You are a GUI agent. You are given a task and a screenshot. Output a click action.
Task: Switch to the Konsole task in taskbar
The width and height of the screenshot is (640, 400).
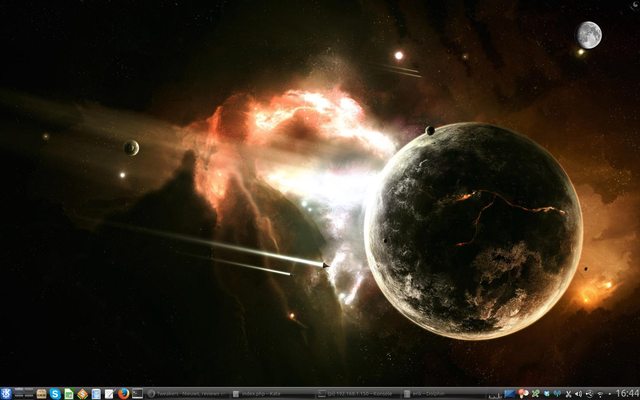(x=359, y=394)
